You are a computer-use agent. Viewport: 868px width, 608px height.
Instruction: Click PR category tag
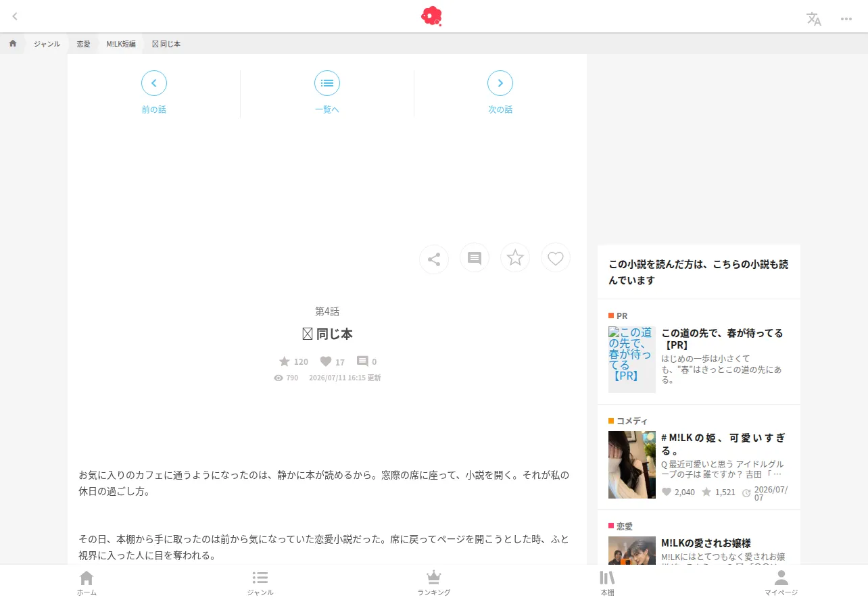coord(618,315)
